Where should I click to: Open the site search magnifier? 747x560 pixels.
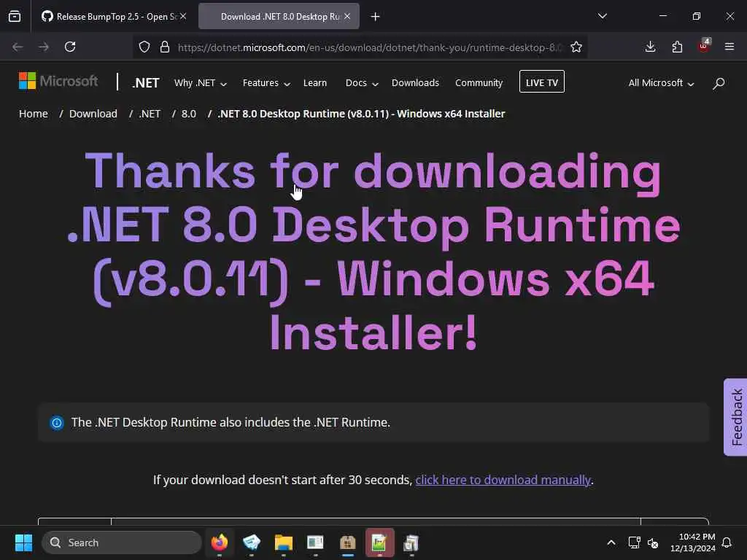coord(719,83)
